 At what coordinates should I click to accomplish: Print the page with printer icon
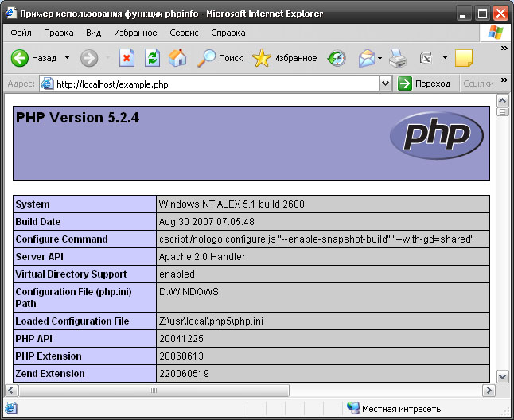point(398,58)
